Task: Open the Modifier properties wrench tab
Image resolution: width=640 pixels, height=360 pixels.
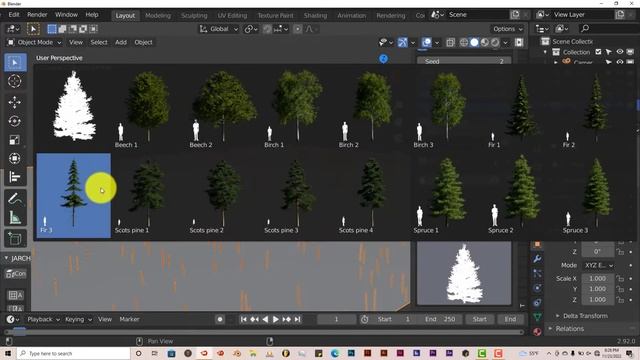Action: [x=537, y=259]
